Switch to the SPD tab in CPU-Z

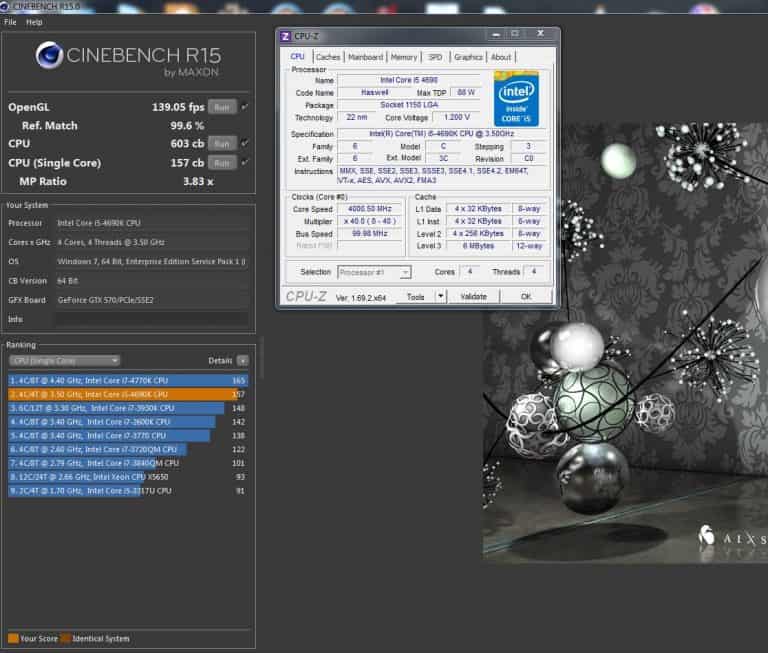click(x=435, y=57)
